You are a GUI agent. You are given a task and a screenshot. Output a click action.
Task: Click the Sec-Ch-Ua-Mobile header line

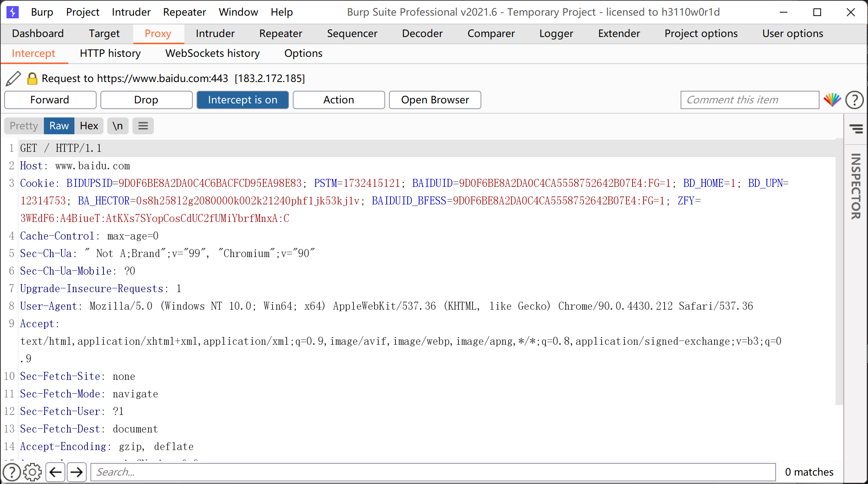coord(77,271)
